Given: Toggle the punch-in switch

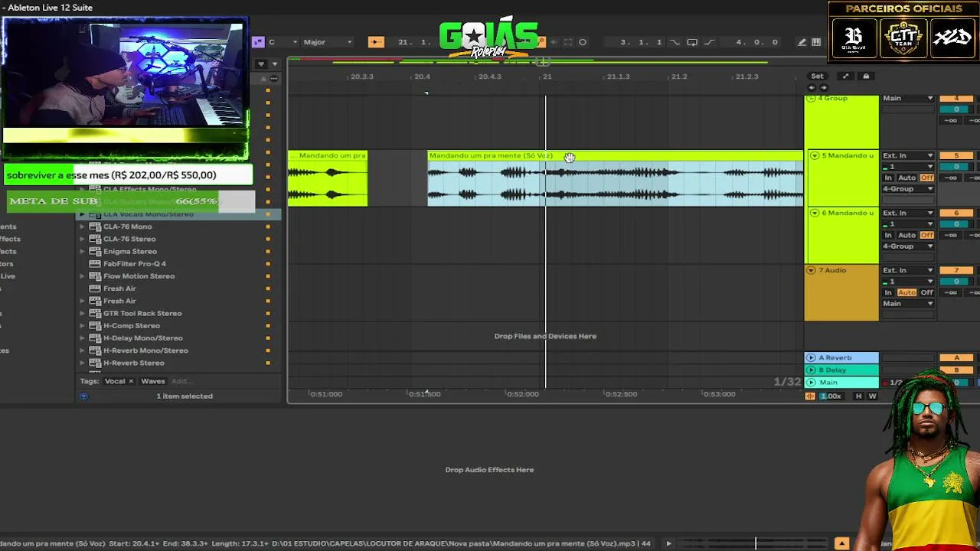Looking at the screenshot, I should pos(675,42).
